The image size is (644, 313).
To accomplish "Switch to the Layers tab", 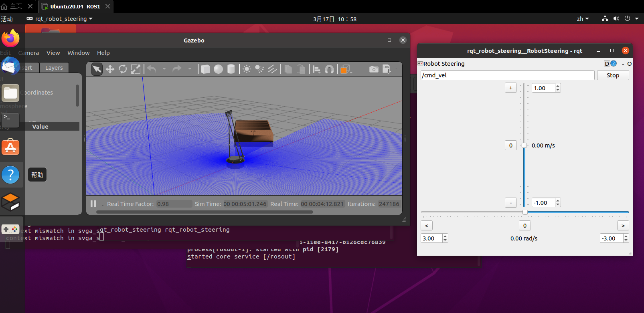I will coord(54,68).
